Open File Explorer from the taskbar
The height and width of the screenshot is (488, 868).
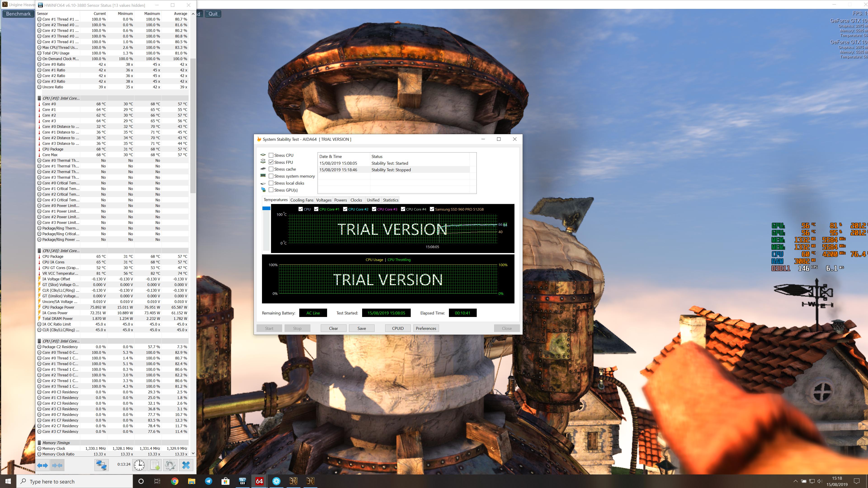191,481
